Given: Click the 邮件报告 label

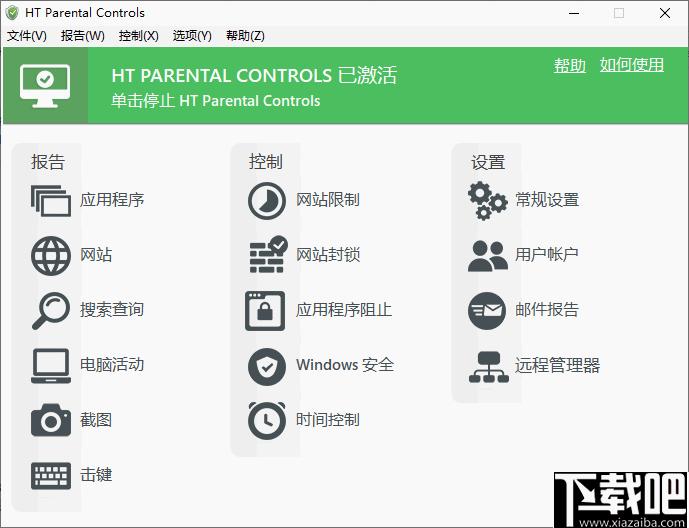Looking at the screenshot, I should click(547, 310).
